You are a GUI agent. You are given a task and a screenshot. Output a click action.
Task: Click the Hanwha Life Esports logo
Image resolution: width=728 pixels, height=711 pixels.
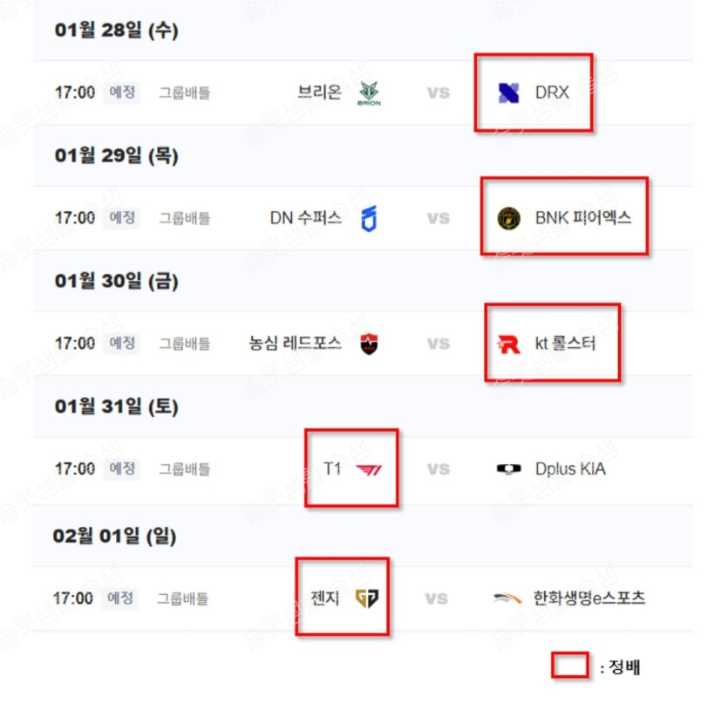point(507,598)
